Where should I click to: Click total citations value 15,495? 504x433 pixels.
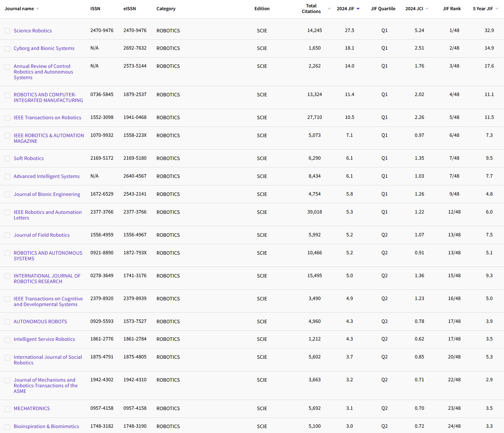315,276
